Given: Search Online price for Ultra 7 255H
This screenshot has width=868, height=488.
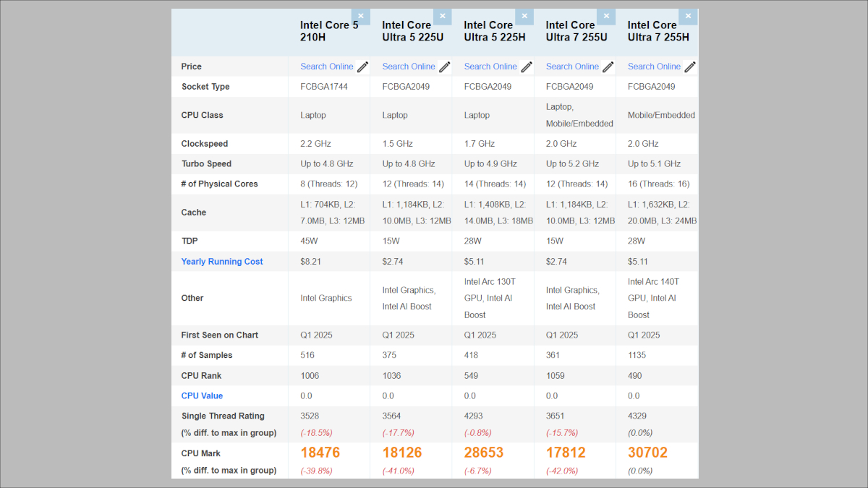Looking at the screenshot, I should (x=654, y=67).
